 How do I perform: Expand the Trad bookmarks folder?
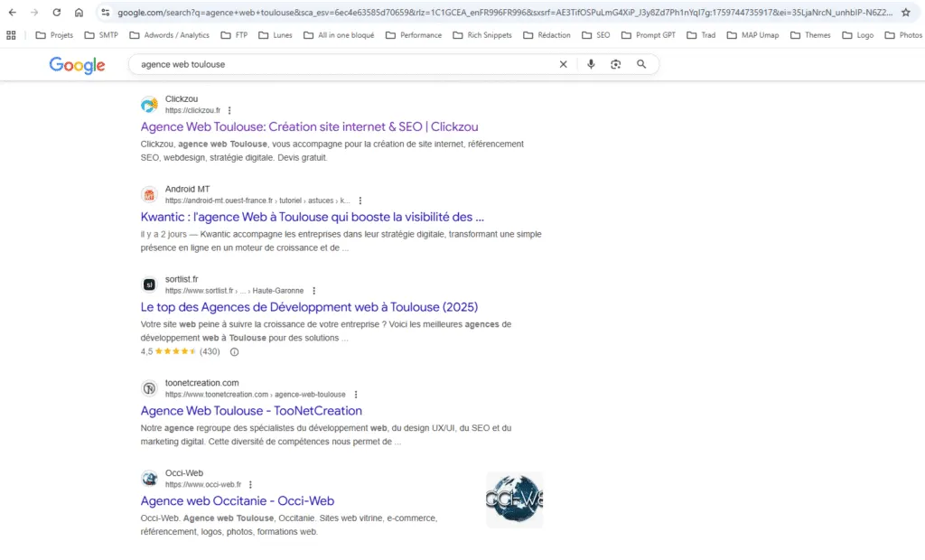pos(700,34)
